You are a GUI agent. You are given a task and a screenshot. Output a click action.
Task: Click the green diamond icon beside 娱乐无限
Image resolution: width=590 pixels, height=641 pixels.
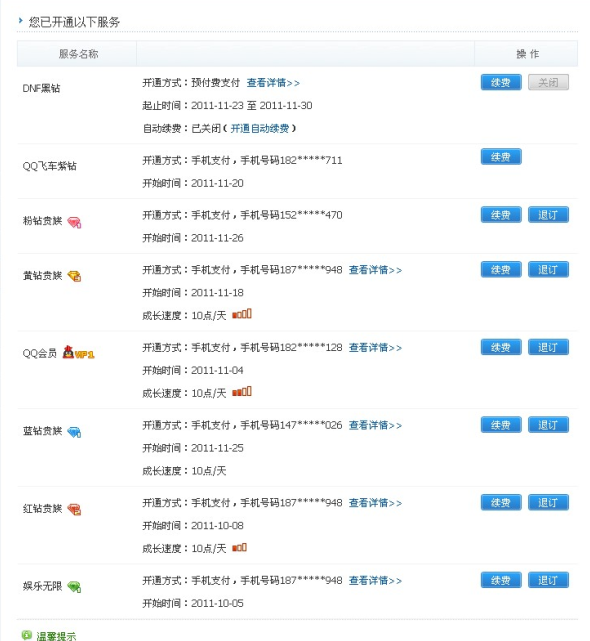(74, 587)
